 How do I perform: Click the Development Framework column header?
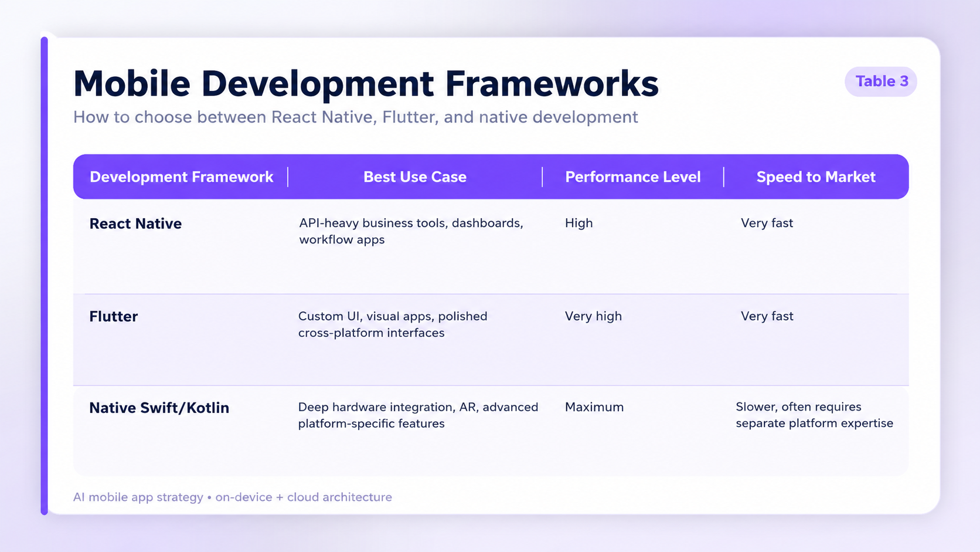181,177
